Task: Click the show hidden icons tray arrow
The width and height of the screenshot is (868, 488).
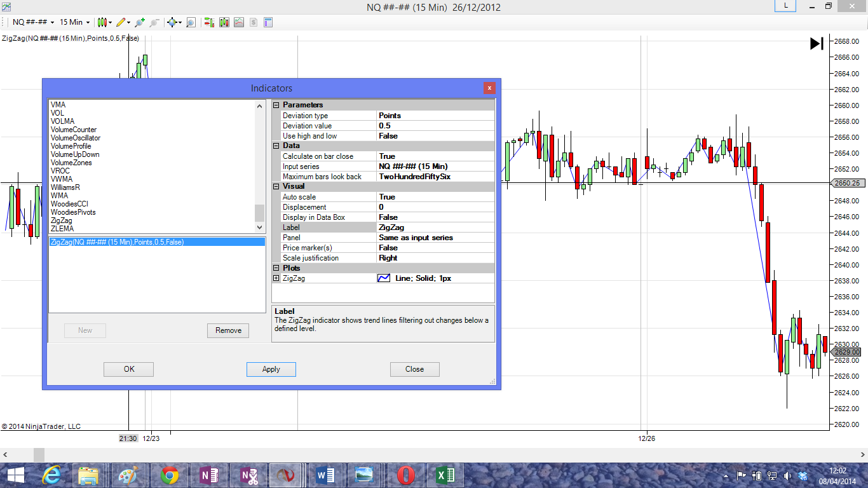Action: [726, 476]
